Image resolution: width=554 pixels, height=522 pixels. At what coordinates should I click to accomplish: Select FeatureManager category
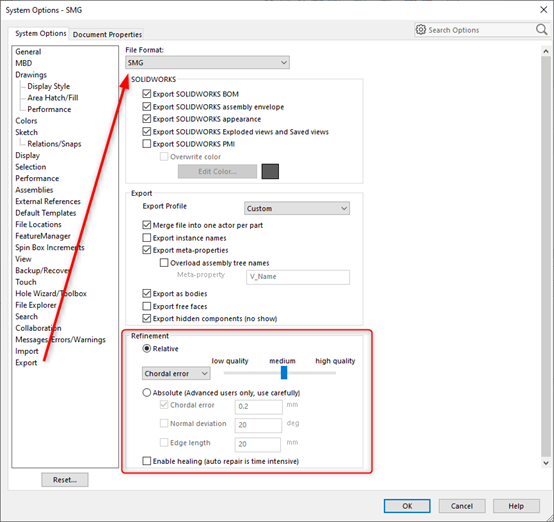pyautogui.click(x=43, y=236)
